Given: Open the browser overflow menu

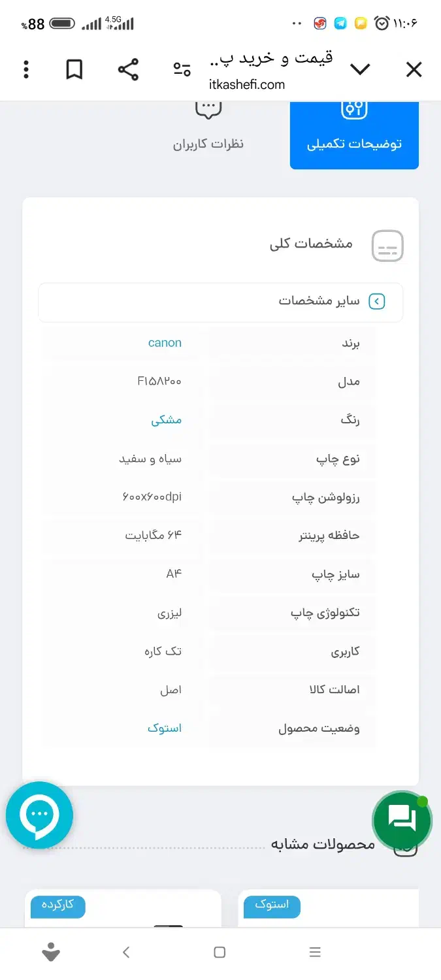Looking at the screenshot, I should coord(25,69).
